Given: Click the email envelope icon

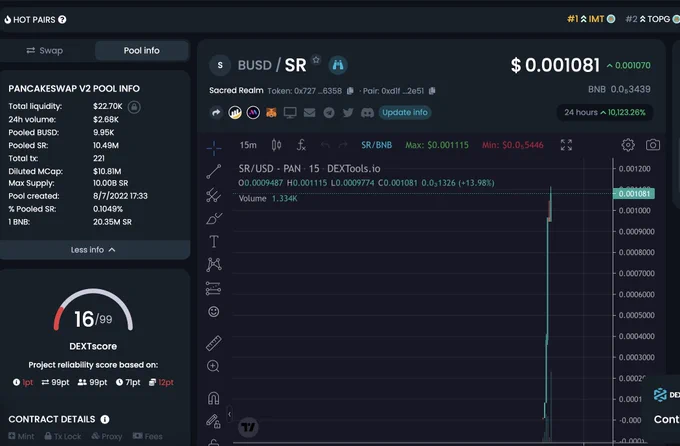Looking at the screenshot, I should pyautogui.click(x=310, y=113).
